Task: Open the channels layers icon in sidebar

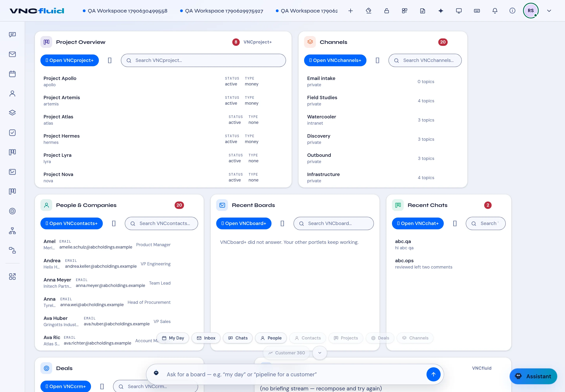Action: [x=12, y=113]
